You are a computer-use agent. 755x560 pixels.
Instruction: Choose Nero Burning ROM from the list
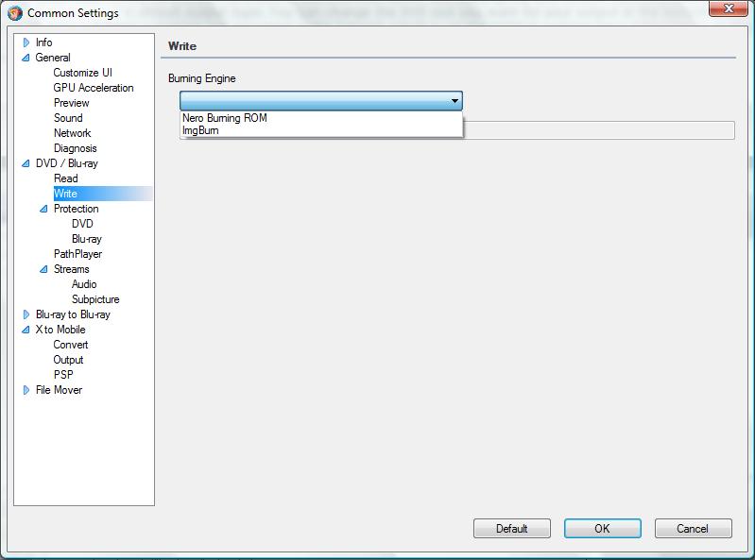(x=321, y=118)
